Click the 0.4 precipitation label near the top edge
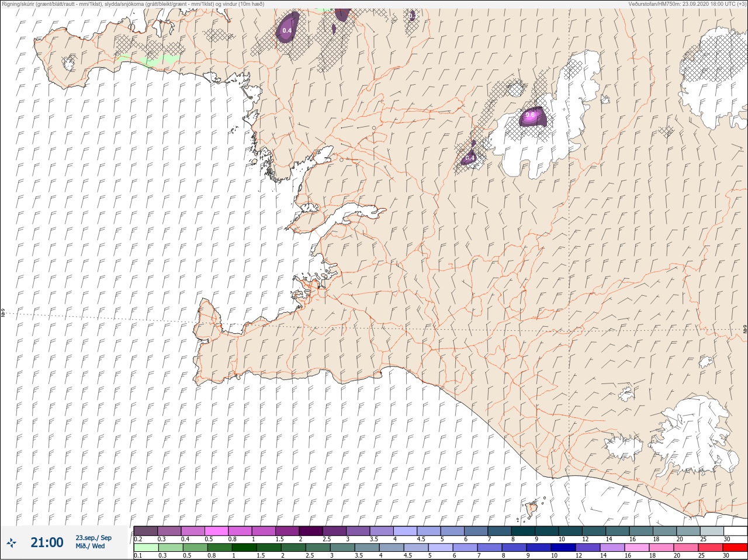This screenshot has width=748, height=560. click(x=287, y=30)
